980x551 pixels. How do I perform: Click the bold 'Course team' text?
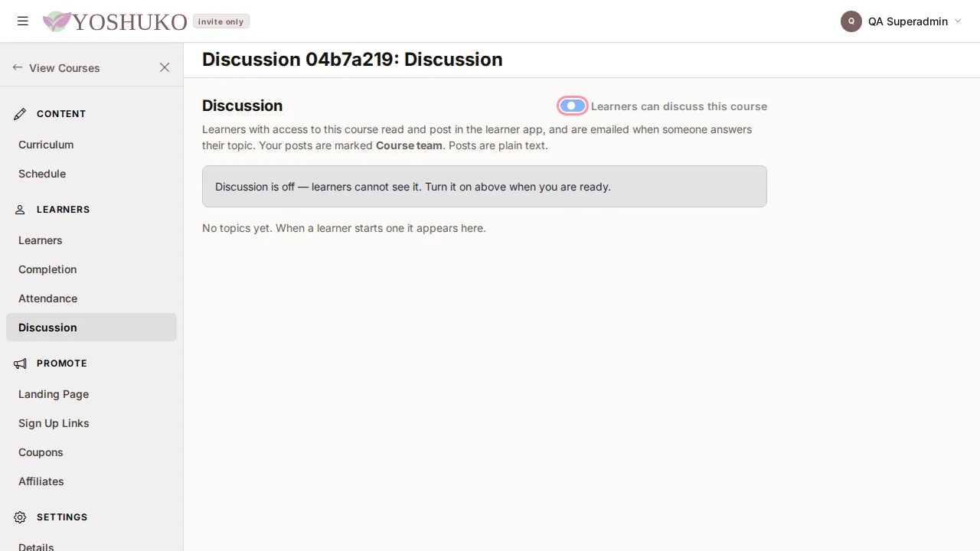409,145
